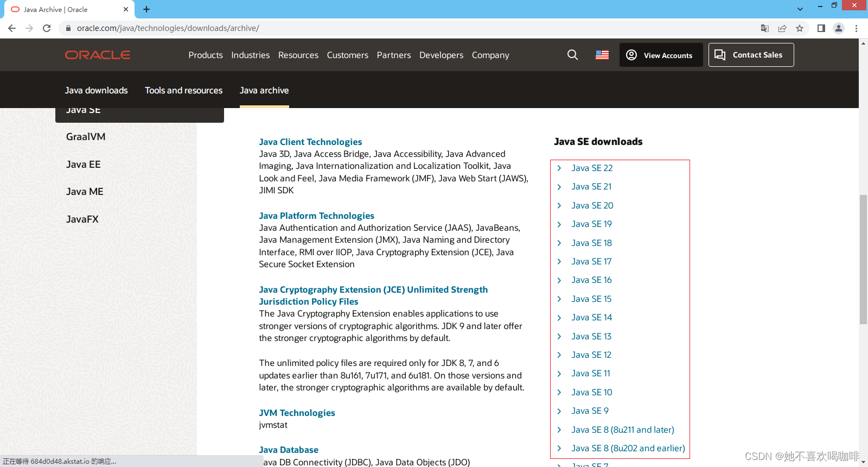Open the Chrome three-dot menu
This screenshot has width=868, height=467.
point(857,28)
